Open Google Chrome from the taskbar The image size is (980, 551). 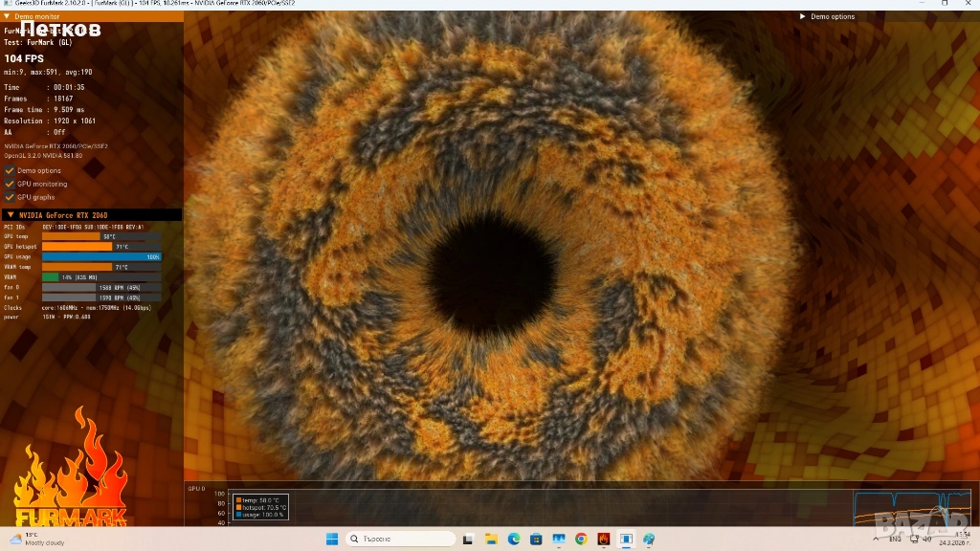pyautogui.click(x=581, y=540)
